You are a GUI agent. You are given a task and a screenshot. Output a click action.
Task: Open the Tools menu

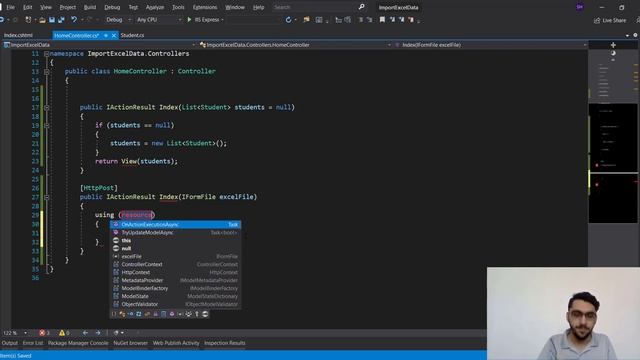(178, 7)
